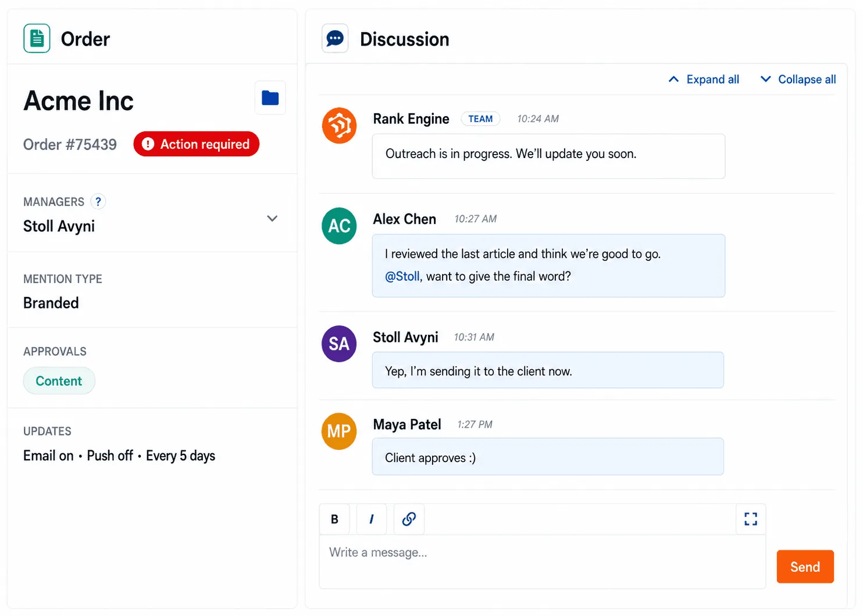
Task: Click the Maya Patel sender name
Action: point(407,425)
